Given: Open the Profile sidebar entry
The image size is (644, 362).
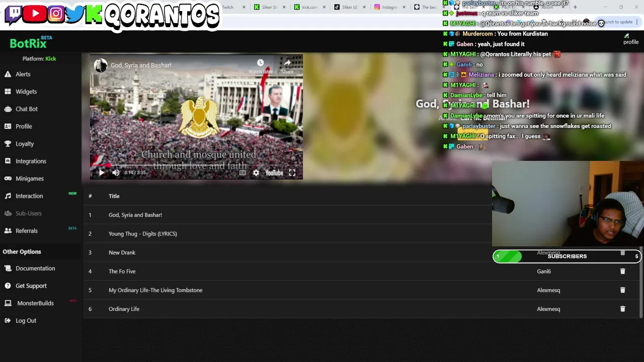Looking at the screenshot, I should point(23,126).
